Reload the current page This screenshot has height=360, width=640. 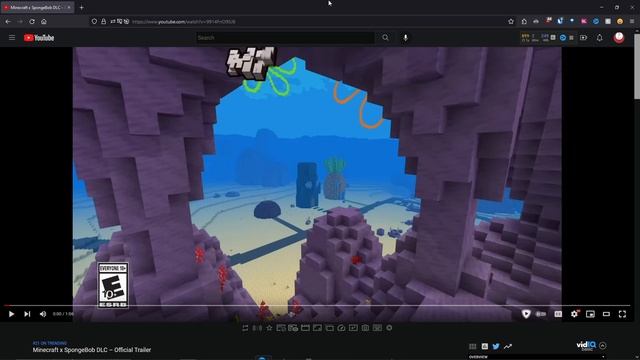click(x=32, y=21)
